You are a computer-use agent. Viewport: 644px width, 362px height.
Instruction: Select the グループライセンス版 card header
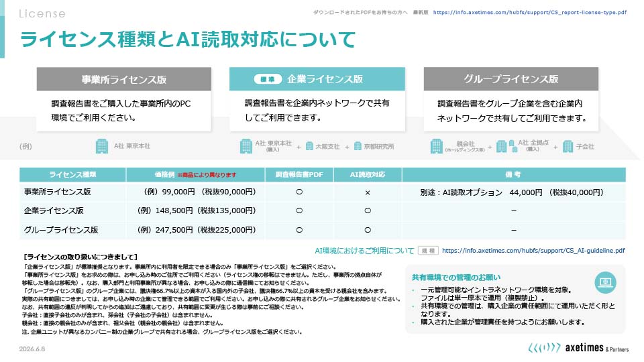pos(511,79)
